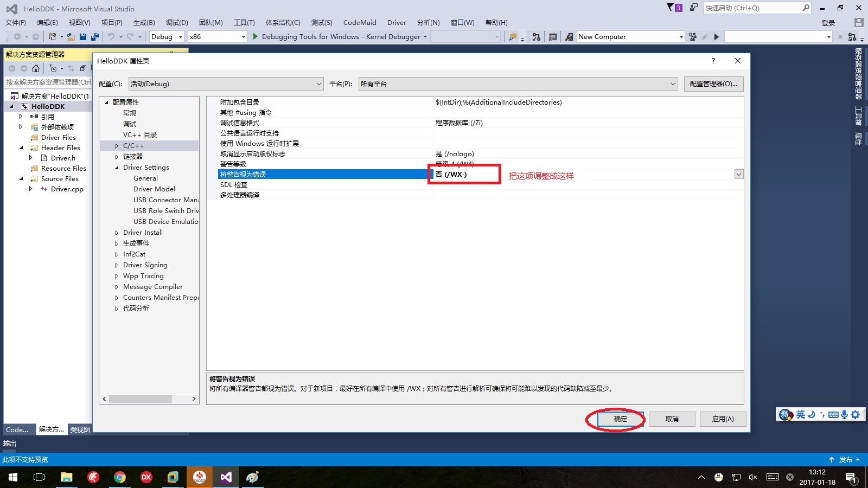Click the tree scrollbar right arrow
The height and width of the screenshot is (488, 868).
pos(194,399)
